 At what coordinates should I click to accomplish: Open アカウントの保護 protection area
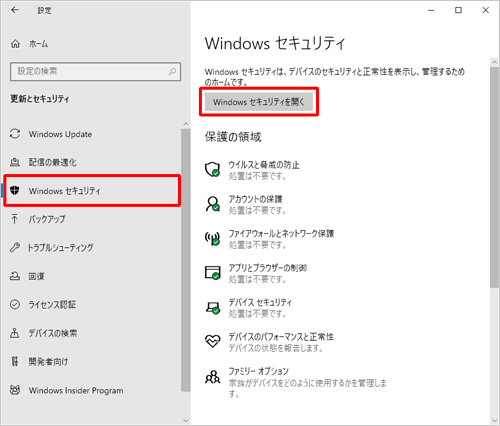tap(245, 204)
